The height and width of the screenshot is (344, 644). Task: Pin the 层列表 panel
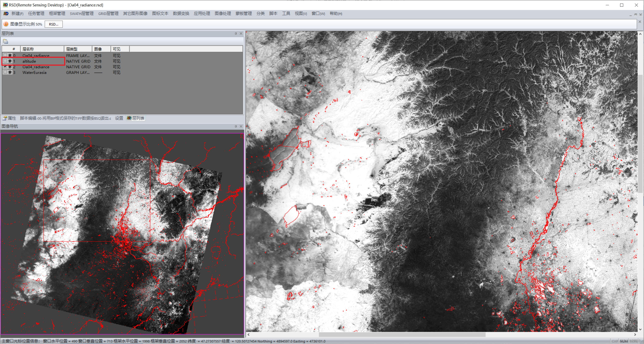(236, 33)
